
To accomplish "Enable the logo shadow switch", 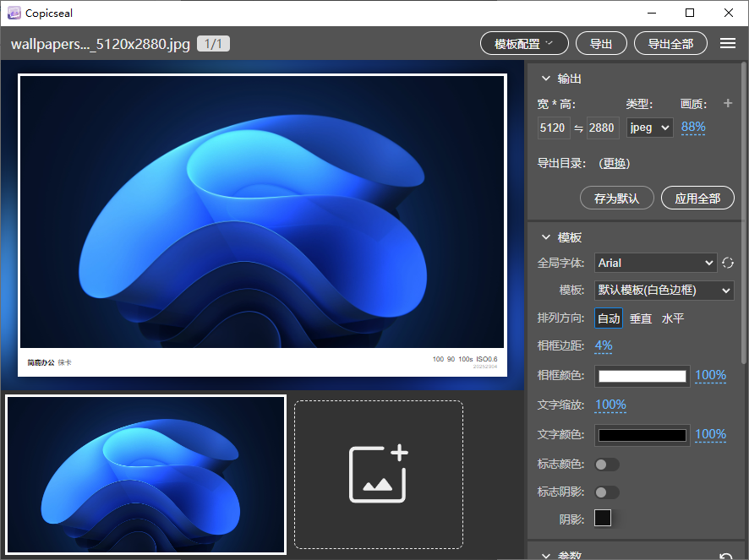I will 607,492.
